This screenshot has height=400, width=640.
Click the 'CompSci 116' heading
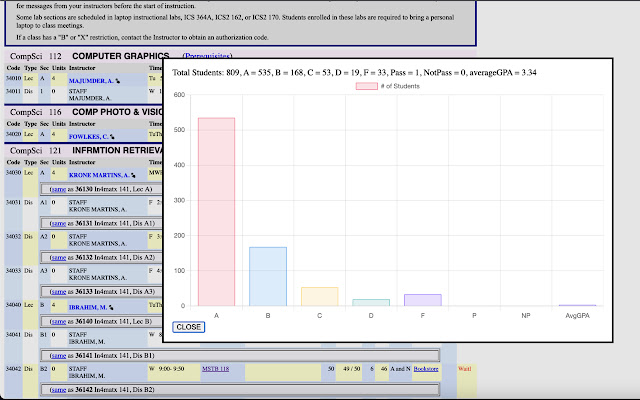(x=36, y=112)
